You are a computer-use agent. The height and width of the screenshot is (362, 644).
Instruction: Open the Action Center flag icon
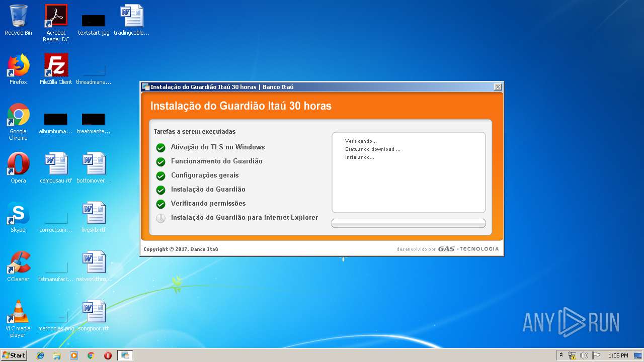(x=596, y=355)
